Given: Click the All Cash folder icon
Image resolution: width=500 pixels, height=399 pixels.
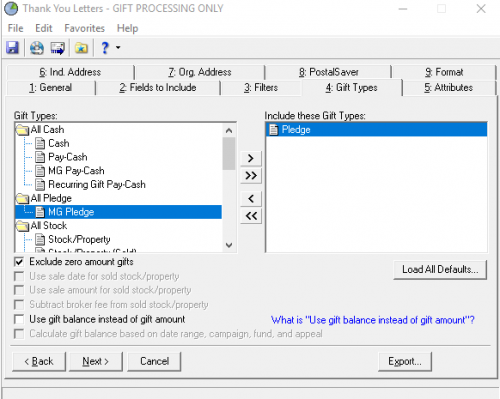Looking at the screenshot, I should pyautogui.click(x=22, y=130).
